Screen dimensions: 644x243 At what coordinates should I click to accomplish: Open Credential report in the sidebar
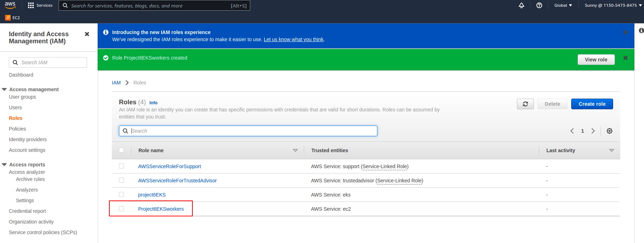pos(27,211)
